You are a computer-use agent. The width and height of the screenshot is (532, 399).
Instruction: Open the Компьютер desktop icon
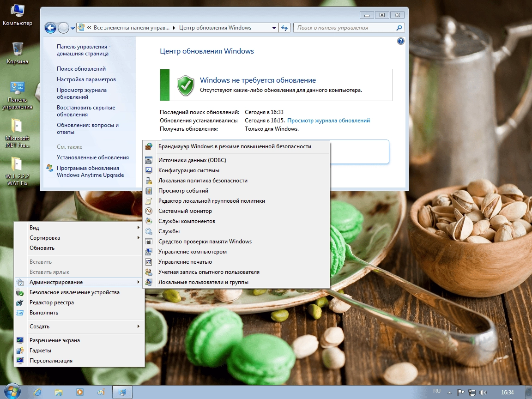pos(17,15)
